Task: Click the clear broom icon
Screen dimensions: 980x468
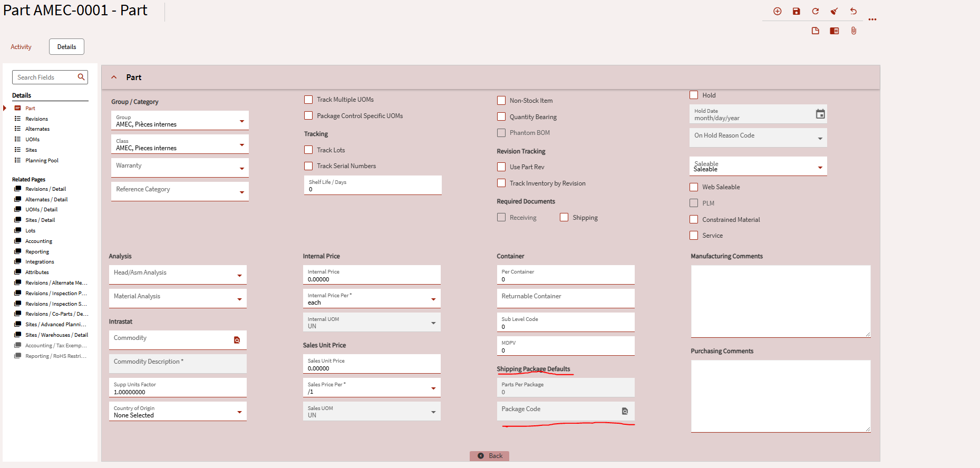Action: (x=834, y=11)
